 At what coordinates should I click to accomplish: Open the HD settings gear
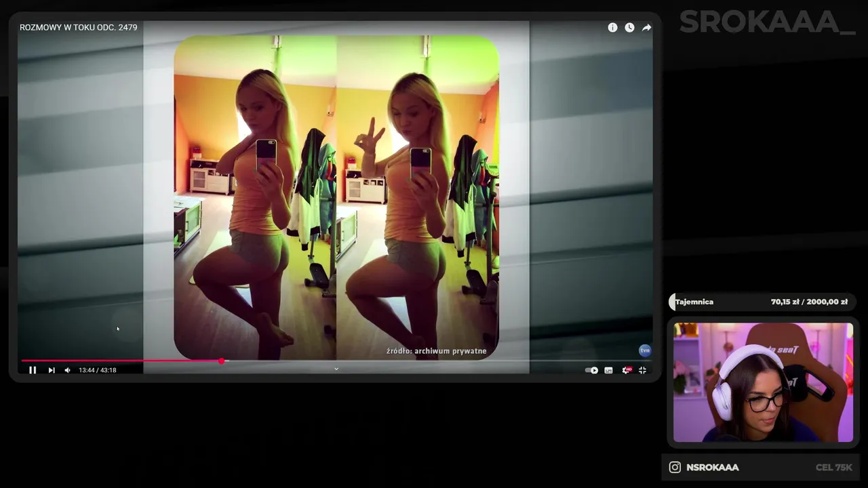tap(626, 370)
